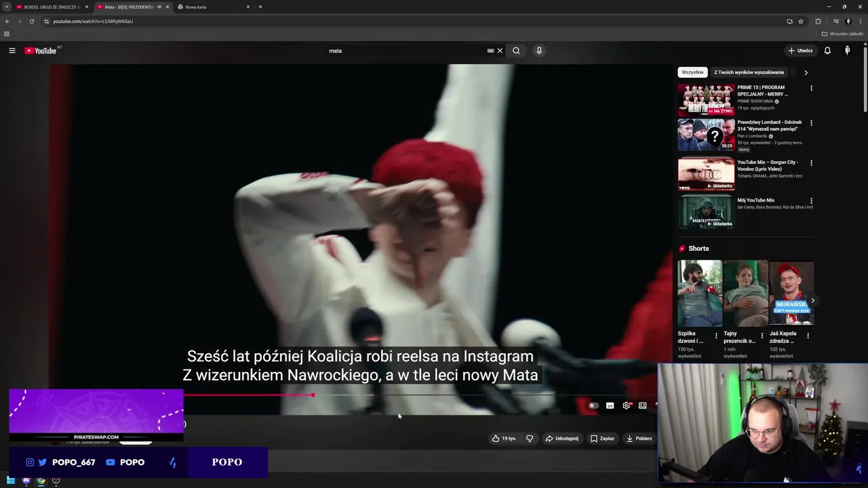
Task: Start voice search with the microphone icon
Action: 539,51
